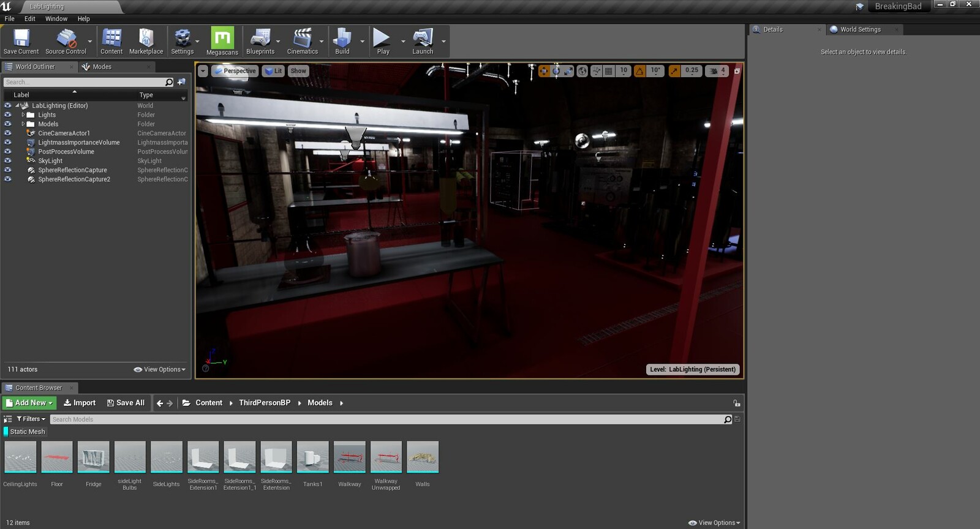Select the translate gizmo mode icon
This screenshot has height=529, width=980.
point(544,71)
